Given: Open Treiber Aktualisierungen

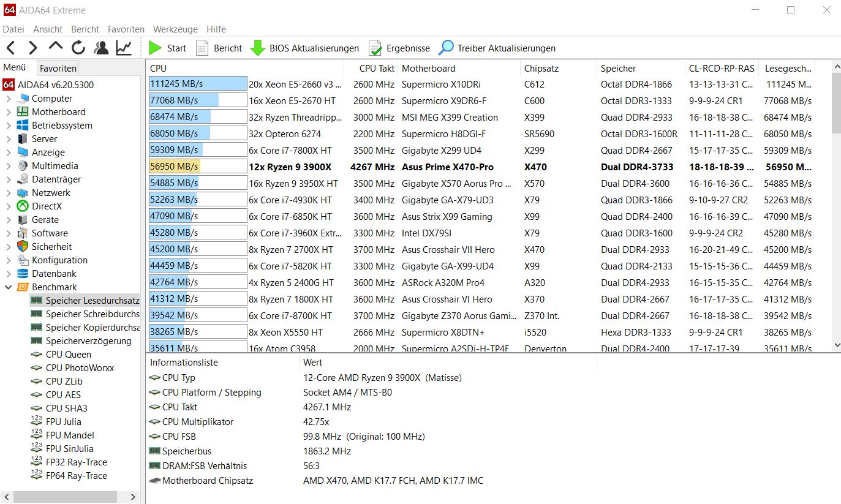Looking at the screenshot, I should [497, 48].
